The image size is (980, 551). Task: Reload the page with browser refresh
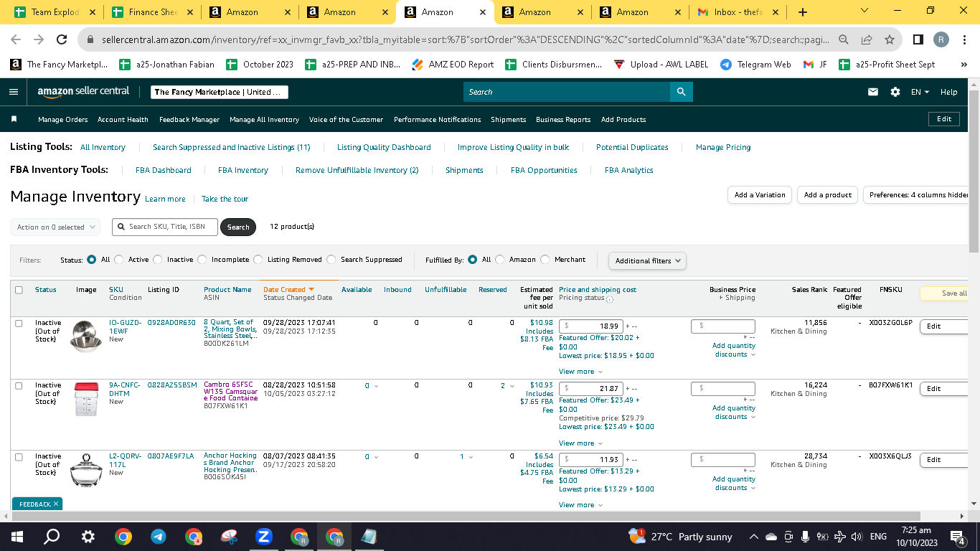click(62, 39)
